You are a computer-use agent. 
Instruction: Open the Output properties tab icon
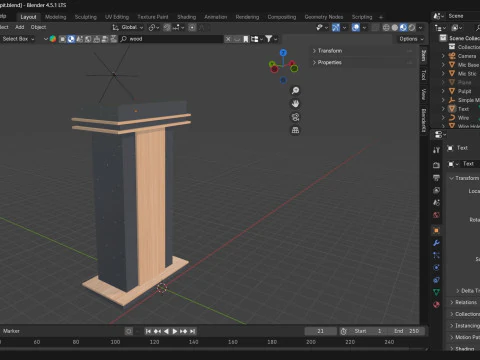coord(436,178)
